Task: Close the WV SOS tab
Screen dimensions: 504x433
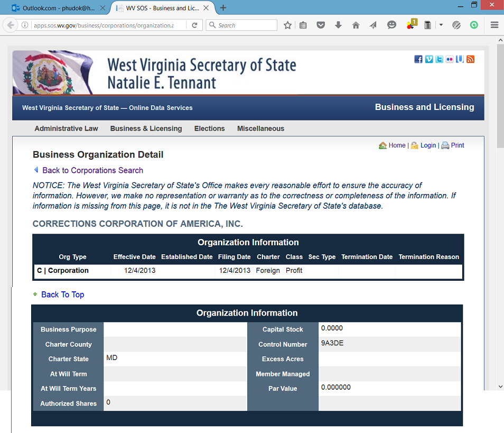Action: 206,8
